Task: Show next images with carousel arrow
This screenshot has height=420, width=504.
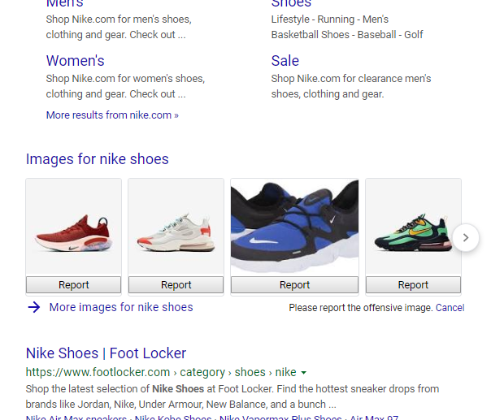Action: click(x=466, y=237)
